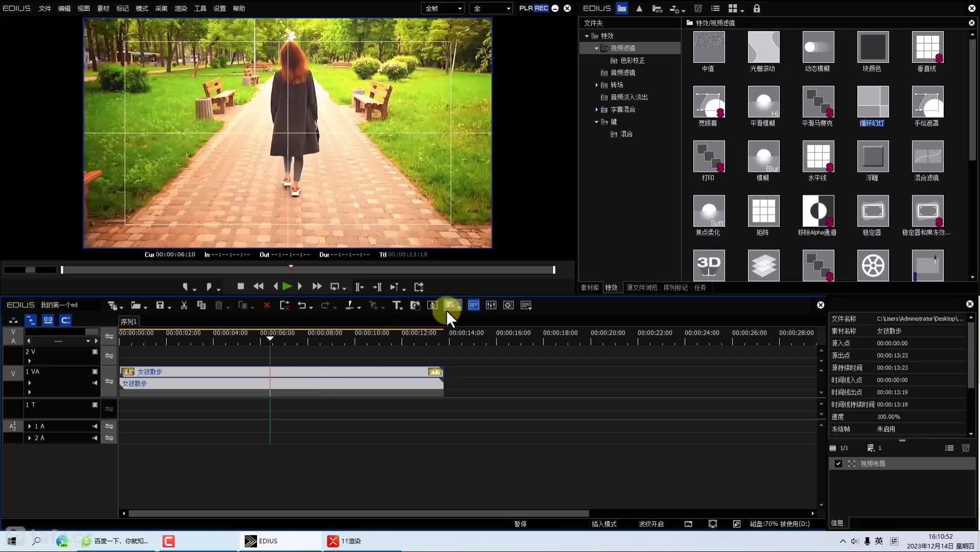Switch to the 素材库 tab

click(590, 288)
